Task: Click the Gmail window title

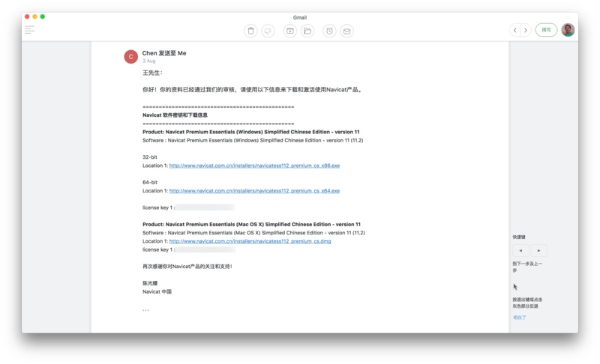Action: click(299, 17)
